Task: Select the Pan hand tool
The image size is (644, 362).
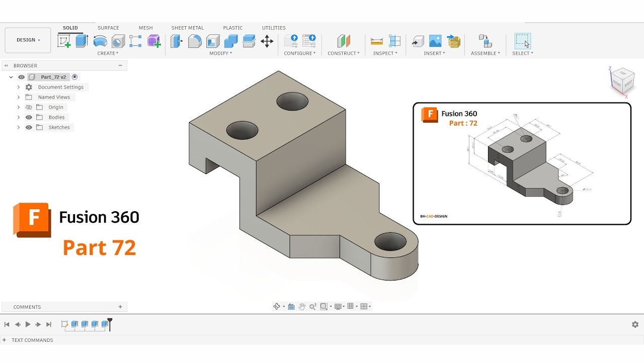Action: [302, 306]
